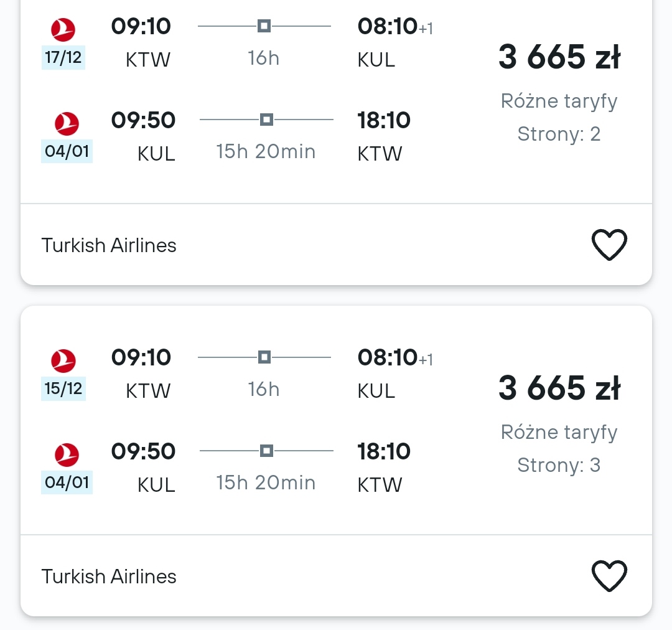
Task: Click Turkish Airlines label in first card footer
Action: 109,245
